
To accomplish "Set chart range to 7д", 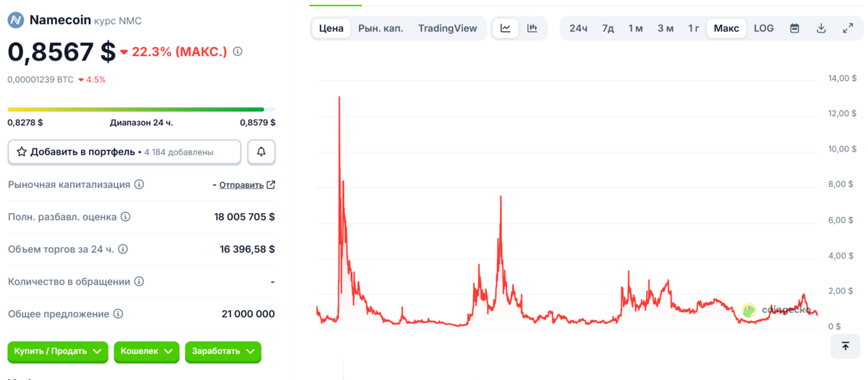I will [608, 28].
